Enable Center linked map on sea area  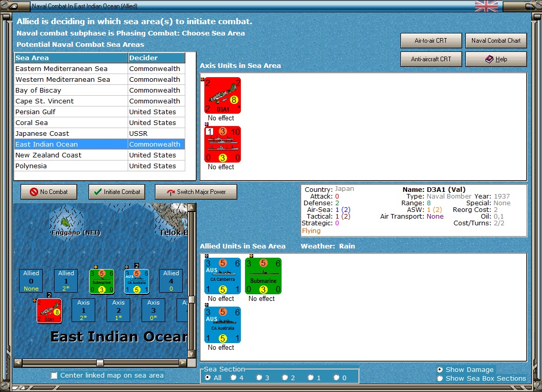click(54, 376)
